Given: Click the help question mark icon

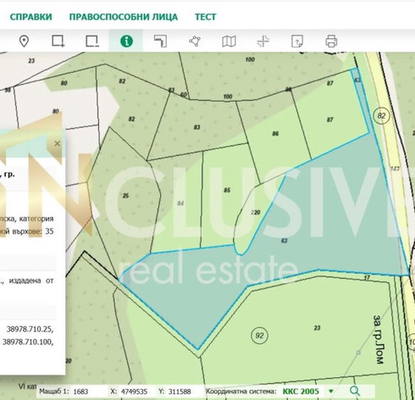Looking at the screenshot, I should pos(297,41).
